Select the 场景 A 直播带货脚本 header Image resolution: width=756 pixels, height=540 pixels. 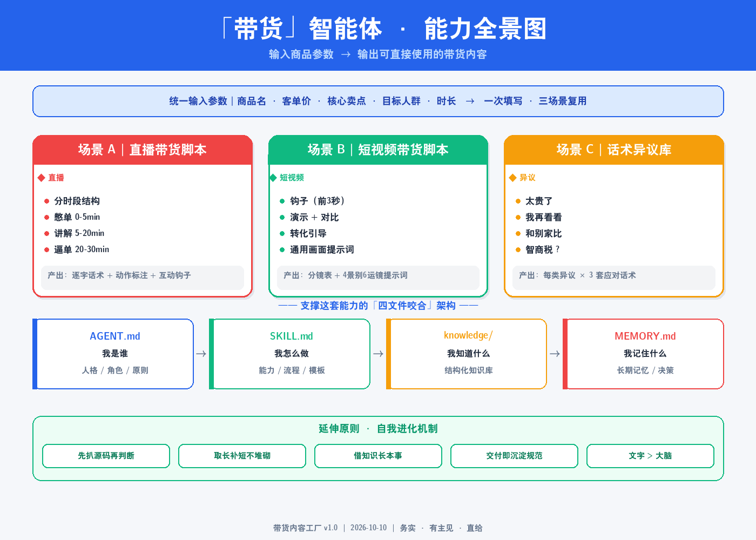tap(143, 150)
